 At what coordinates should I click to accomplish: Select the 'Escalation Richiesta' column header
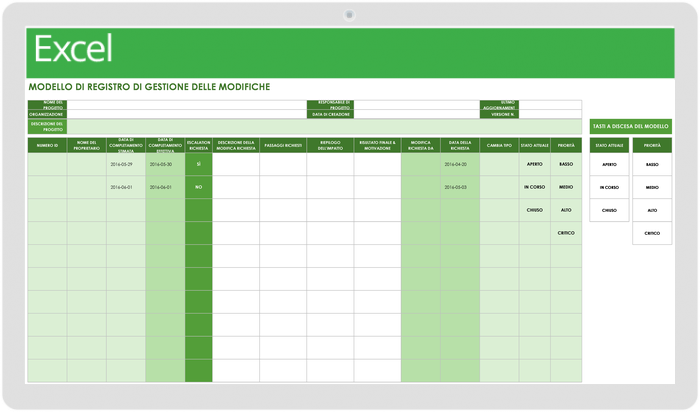[199, 146]
